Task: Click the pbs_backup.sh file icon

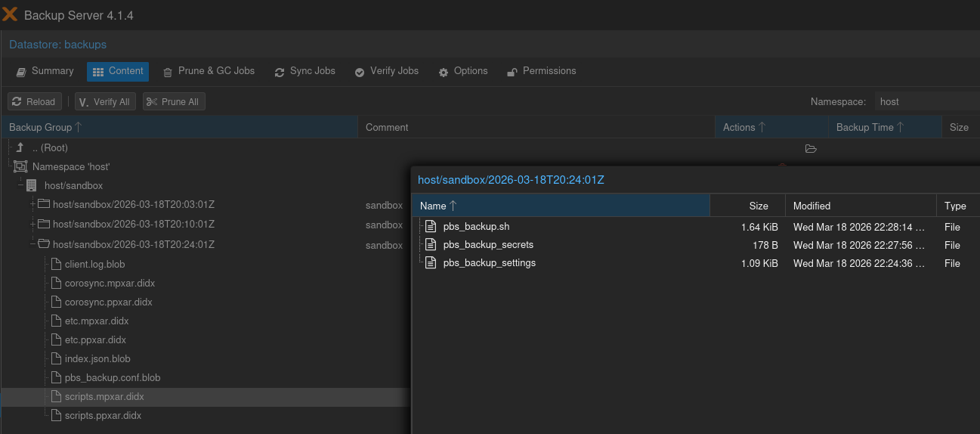Action: click(431, 227)
